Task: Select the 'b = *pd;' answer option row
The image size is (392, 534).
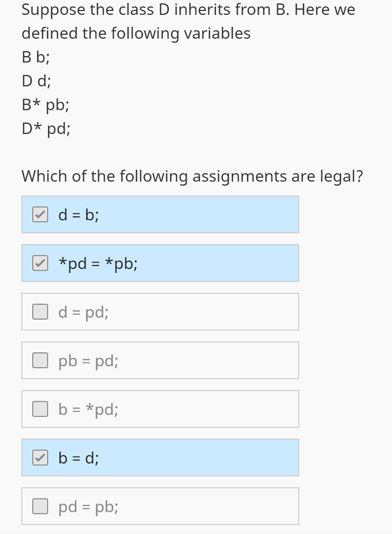Action: 160,408
